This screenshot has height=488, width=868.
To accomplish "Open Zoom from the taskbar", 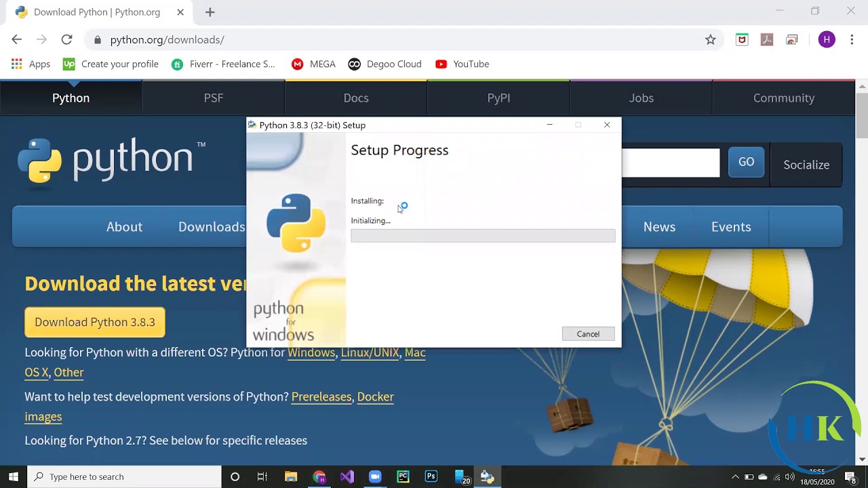I will [375, 476].
